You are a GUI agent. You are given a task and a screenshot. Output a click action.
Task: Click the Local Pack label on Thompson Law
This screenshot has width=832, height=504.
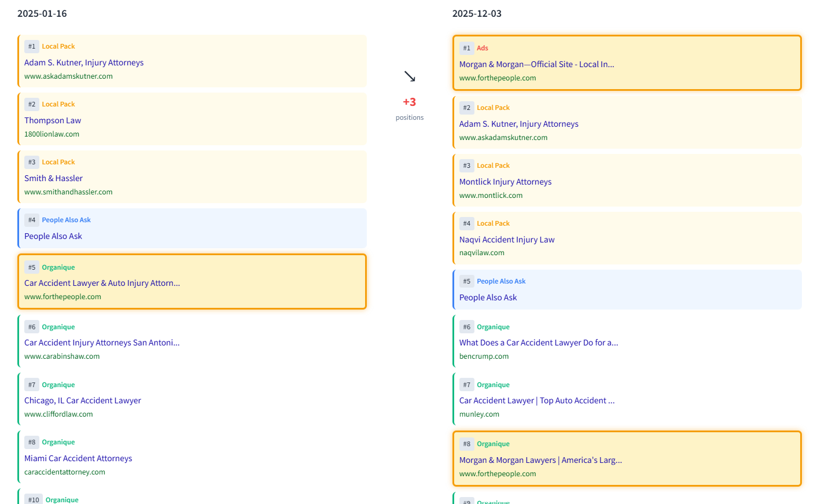click(x=58, y=104)
